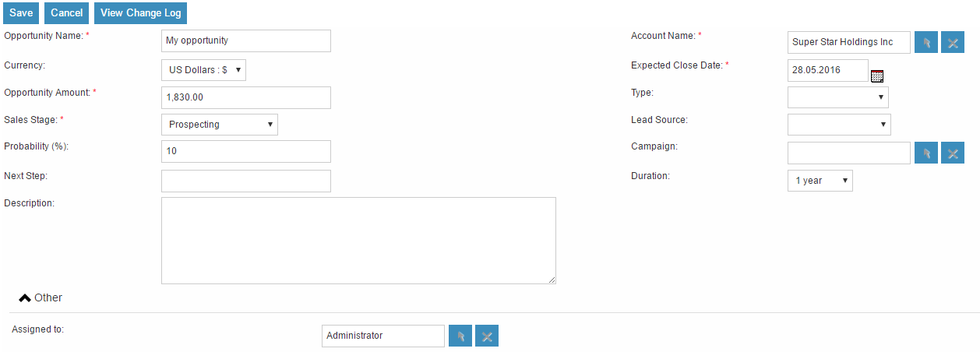This screenshot has height=352, width=980.
Task: Open View Change Log
Action: [x=141, y=12]
